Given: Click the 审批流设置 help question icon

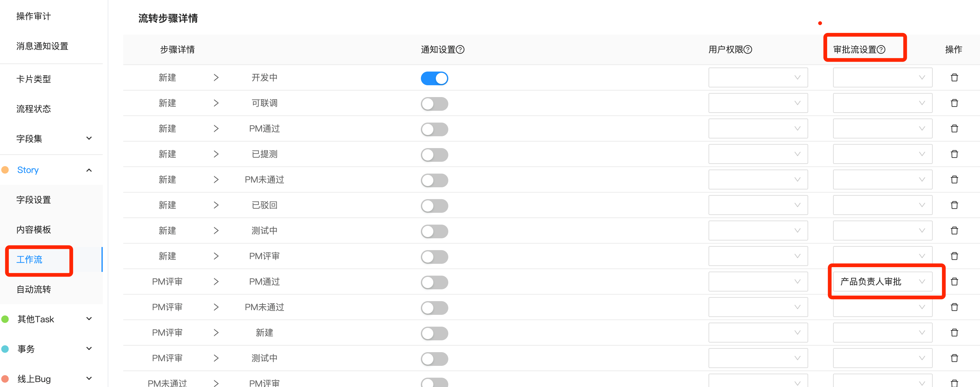Looking at the screenshot, I should pos(881,50).
